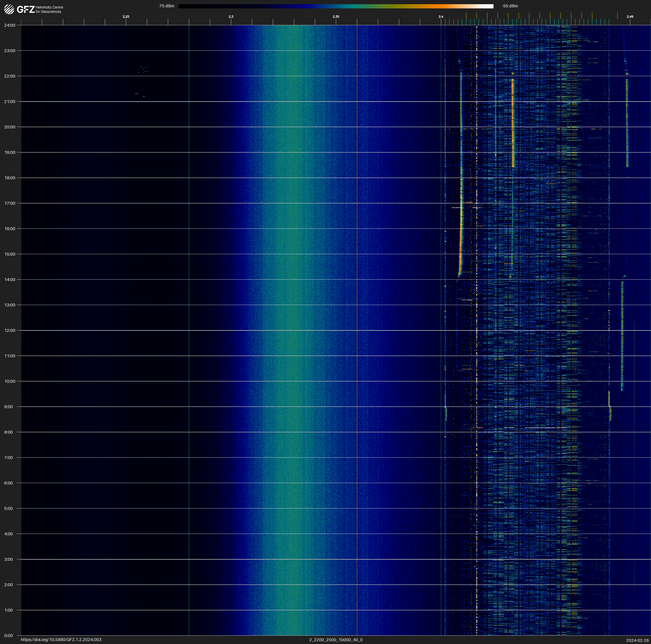
Task: Click the Helmholtz Centre for Geosciences text
Action: click(x=49, y=9)
